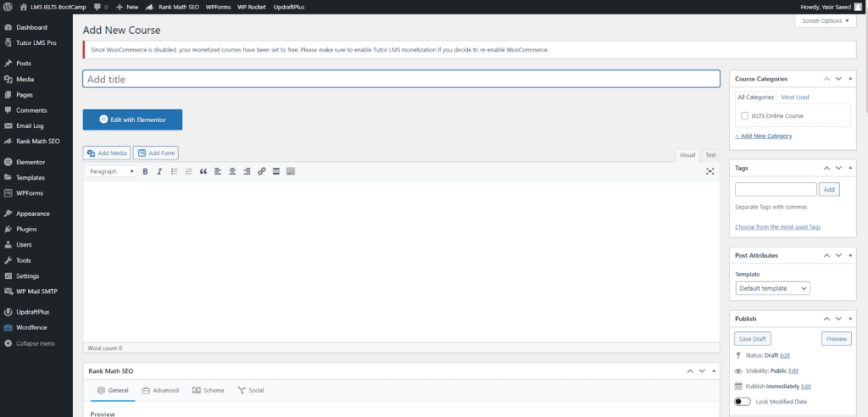This screenshot has height=417, width=868.
Task: Toggle Lock Modified Date switch
Action: (743, 402)
